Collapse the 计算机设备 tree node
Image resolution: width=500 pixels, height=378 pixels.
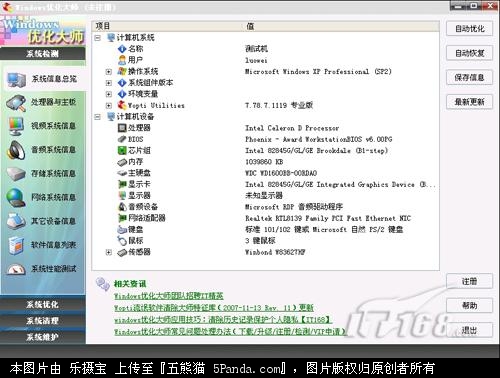[x=97, y=117]
